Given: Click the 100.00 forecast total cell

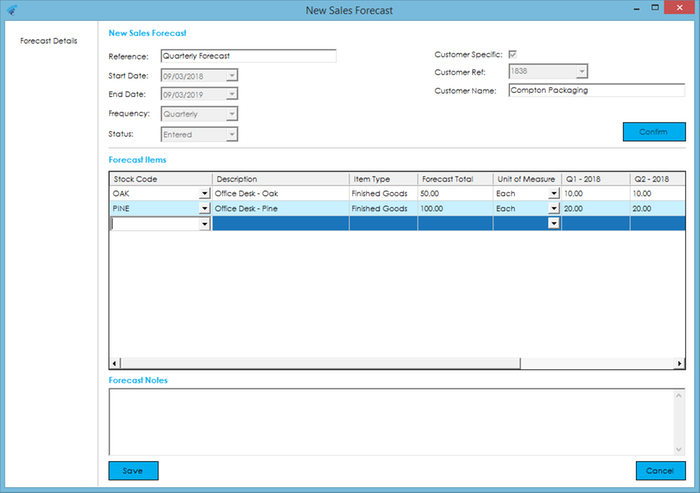Looking at the screenshot, I should point(455,209).
